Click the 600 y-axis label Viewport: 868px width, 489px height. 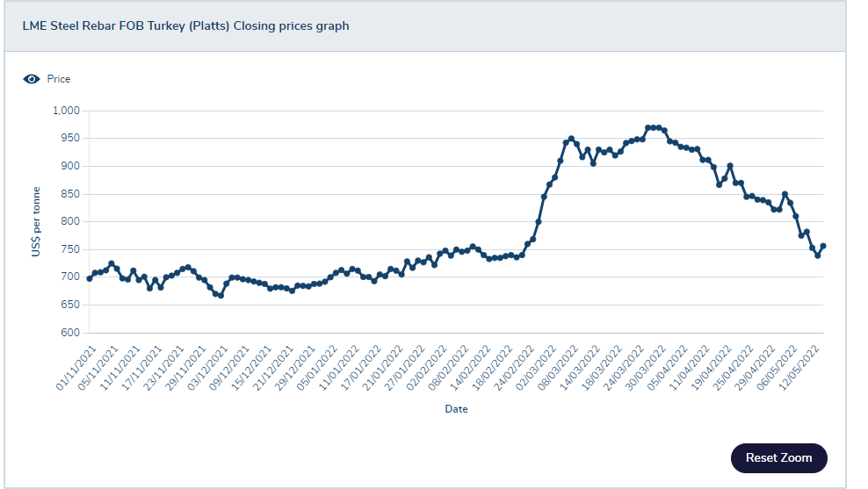coord(70,333)
